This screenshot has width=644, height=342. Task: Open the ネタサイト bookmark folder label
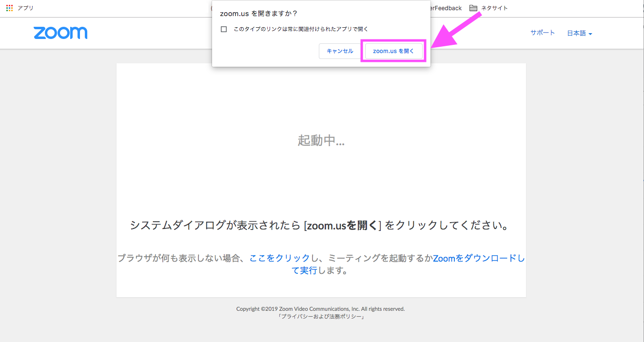(494, 8)
